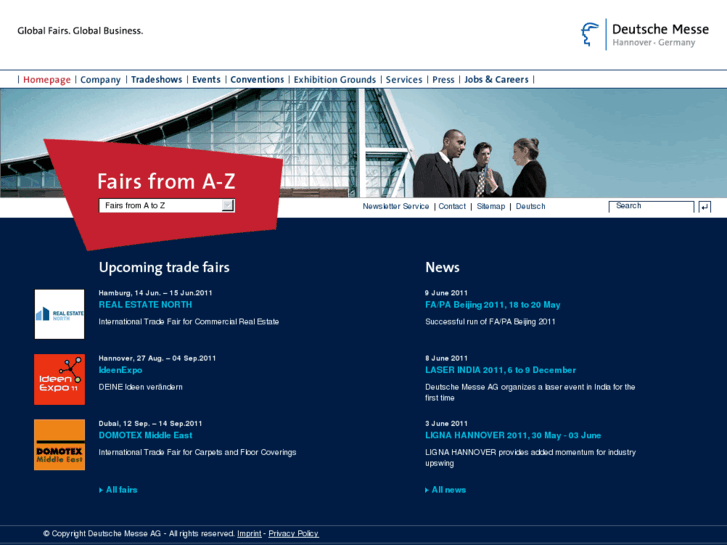Open the LIGNA HANNOVER 2011 news headline
Image resolution: width=727 pixels, height=545 pixels.
513,436
